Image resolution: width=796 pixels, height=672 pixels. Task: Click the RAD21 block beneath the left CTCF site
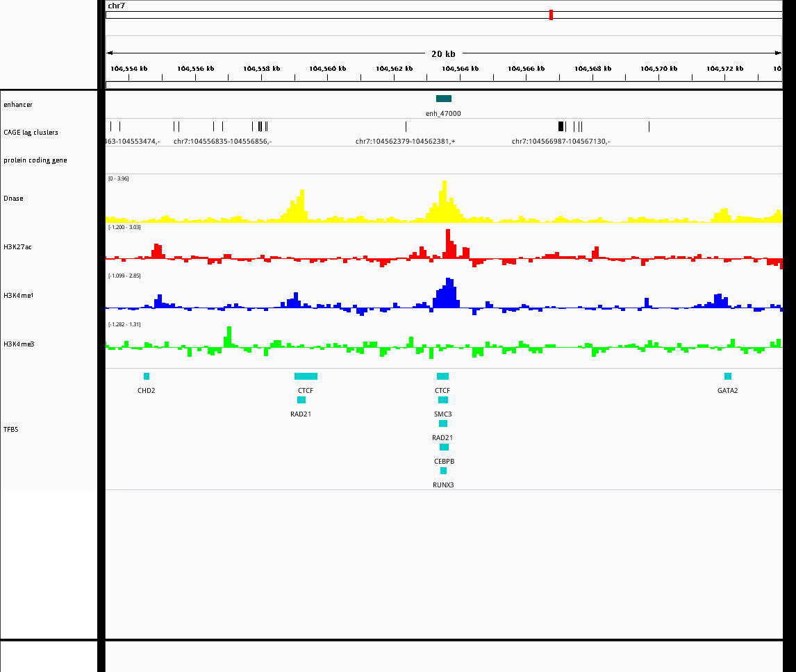coord(301,400)
